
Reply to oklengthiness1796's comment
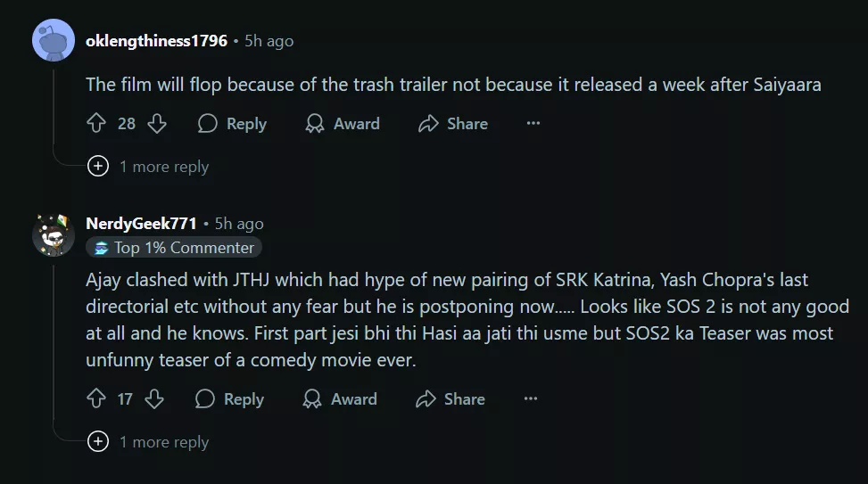[232, 124]
